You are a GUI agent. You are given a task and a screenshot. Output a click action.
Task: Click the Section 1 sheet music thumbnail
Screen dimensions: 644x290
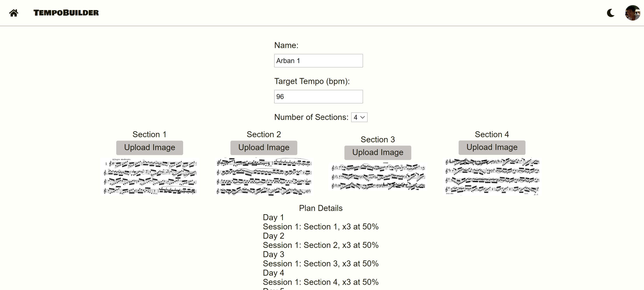[150, 176]
